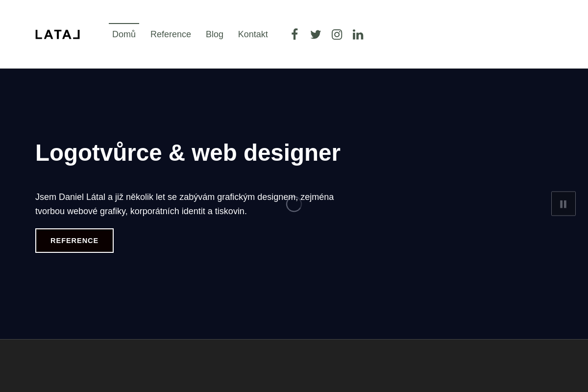Click the Twitter bird icon
The width and height of the screenshot is (588, 392).
tap(316, 34)
